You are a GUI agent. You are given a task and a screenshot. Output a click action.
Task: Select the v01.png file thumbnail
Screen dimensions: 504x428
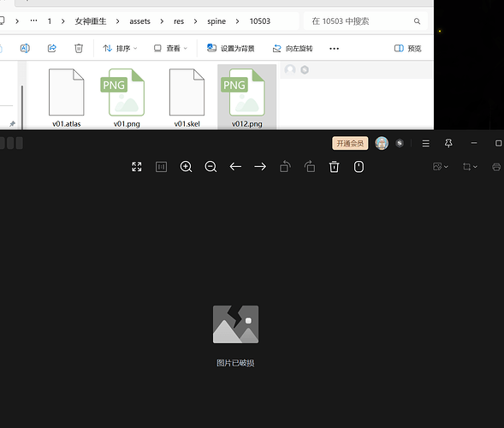pos(127,98)
